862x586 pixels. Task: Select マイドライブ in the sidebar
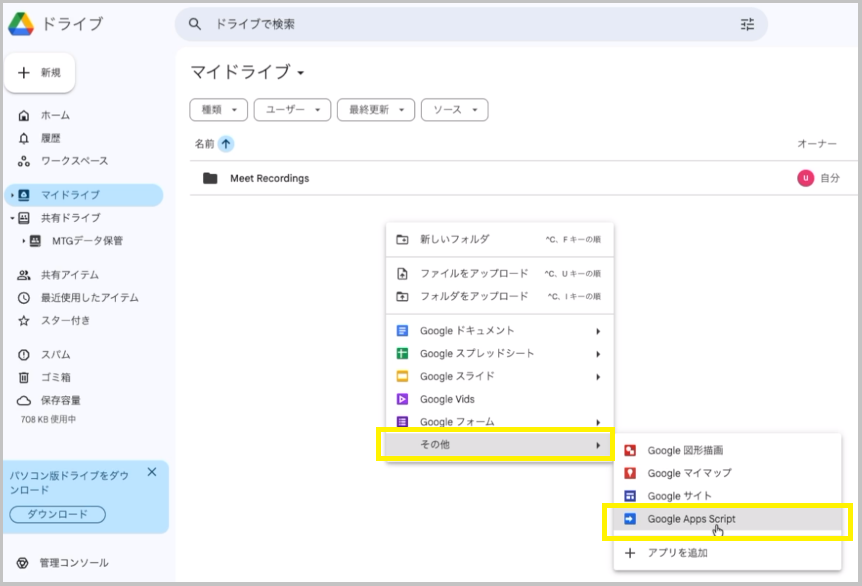[x=84, y=195]
